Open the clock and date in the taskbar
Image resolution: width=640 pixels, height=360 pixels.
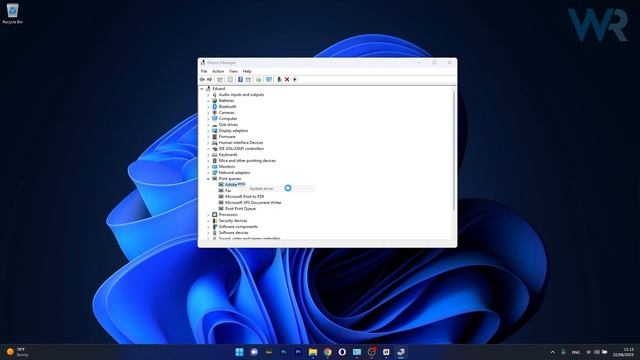(x=623, y=352)
